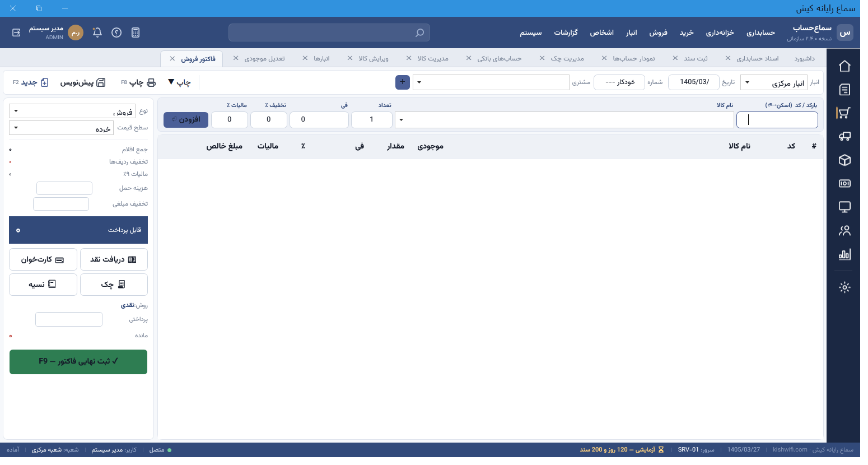Click the logout icon beside the admin name

click(16, 32)
